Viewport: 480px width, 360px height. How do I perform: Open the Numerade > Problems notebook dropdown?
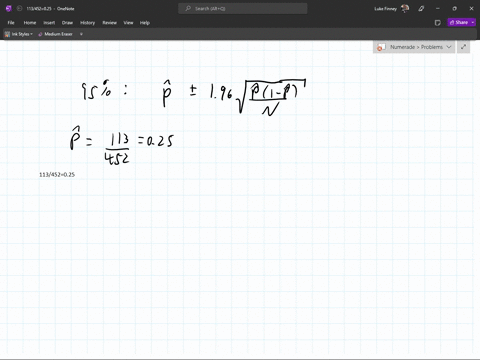tap(414, 47)
